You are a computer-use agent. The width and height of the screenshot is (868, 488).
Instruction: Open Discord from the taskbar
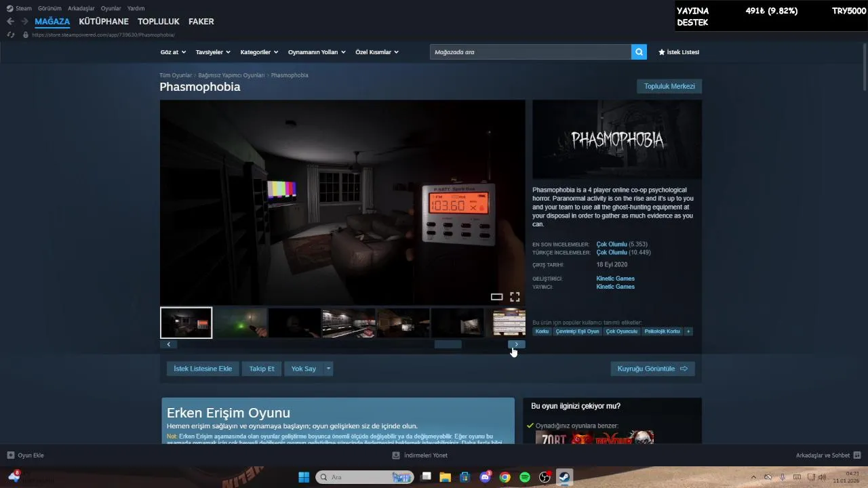pyautogui.click(x=485, y=477)
